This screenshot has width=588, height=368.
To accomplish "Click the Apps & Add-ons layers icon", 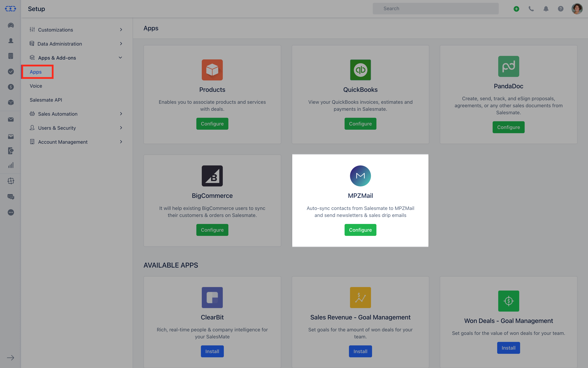I will click(32, 57).
